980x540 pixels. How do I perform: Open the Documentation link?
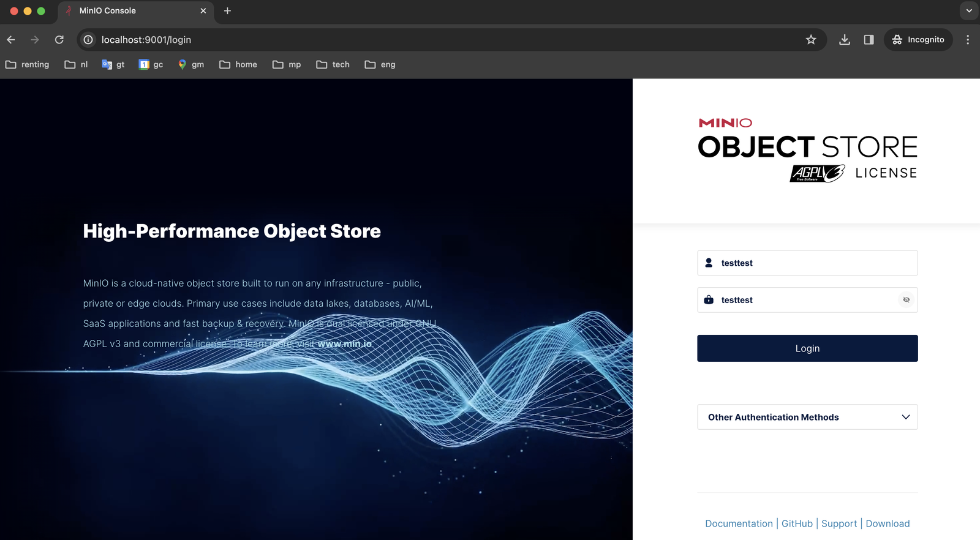[x=739, y=523]
